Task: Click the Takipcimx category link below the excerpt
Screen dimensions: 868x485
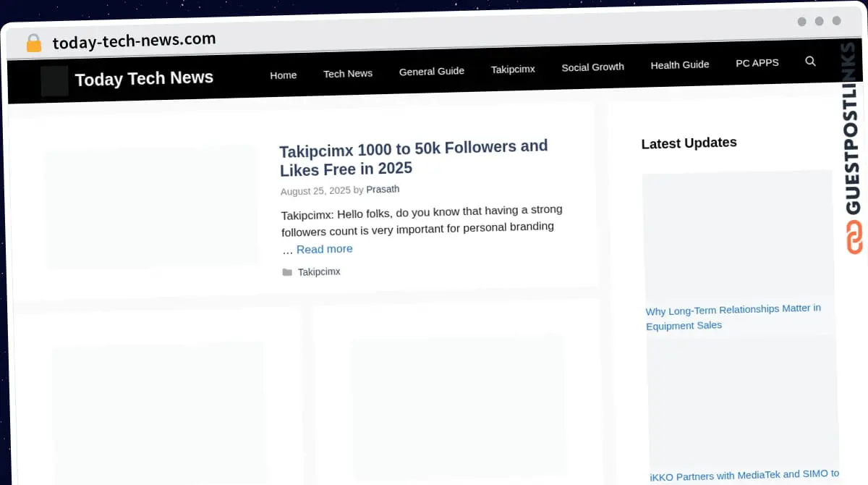Action: [x=319, y=271]
